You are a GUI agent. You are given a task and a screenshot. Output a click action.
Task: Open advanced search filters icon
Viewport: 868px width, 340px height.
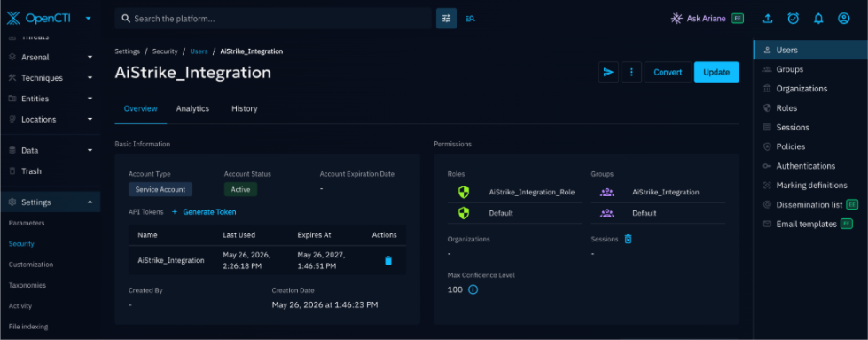(446, 19)
